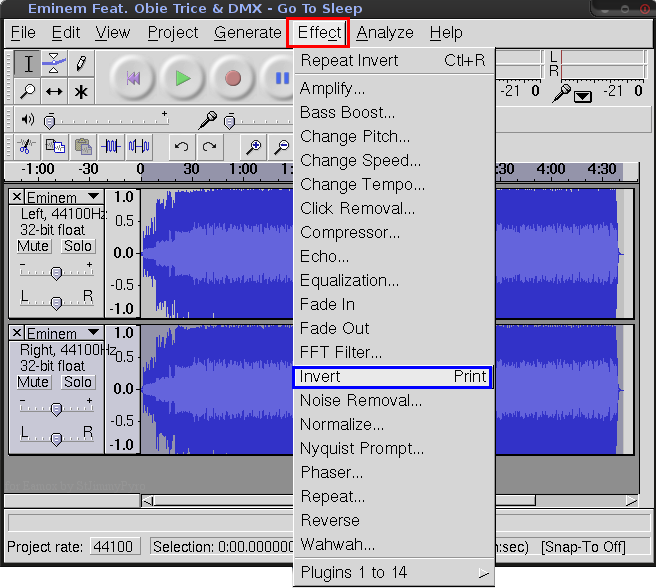Adjust the Left track gain slider
The height and width of the screenshot is (588, 656).
[56, 273]
